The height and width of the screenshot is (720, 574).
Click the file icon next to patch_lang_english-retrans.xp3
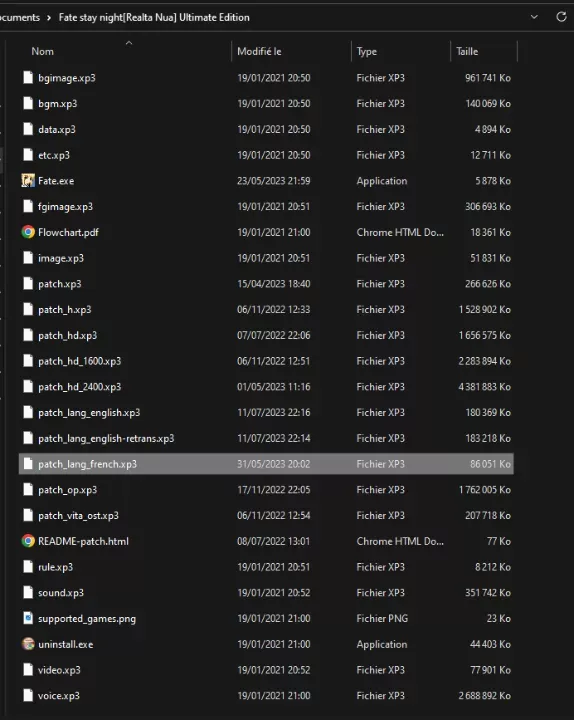coord(28,438)
